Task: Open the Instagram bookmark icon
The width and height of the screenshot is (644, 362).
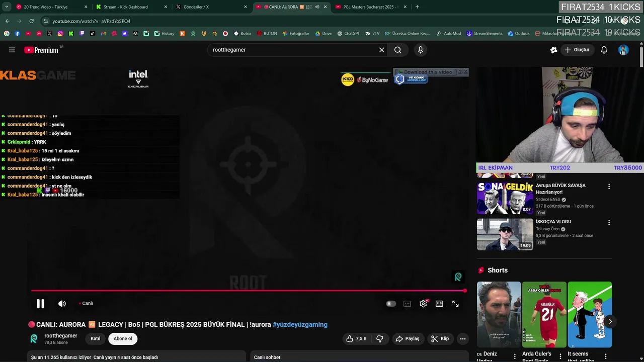Action: tap(60, 34)
